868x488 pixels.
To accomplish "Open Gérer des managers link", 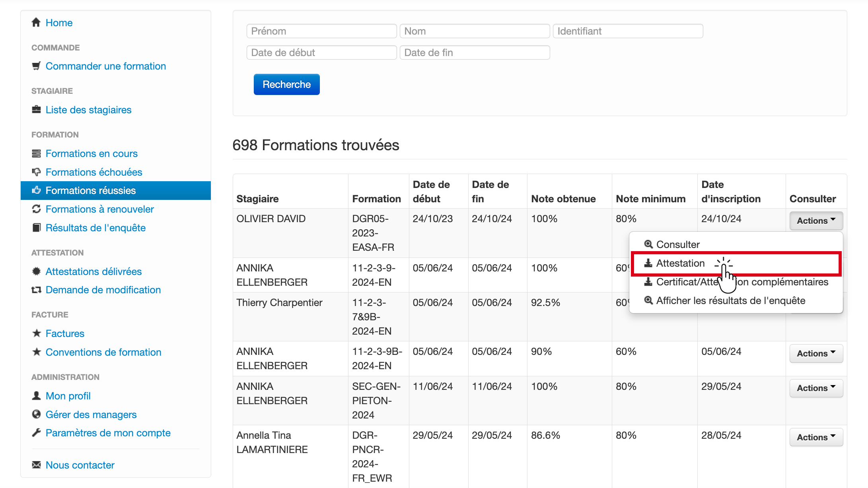I will coord(91,414).
